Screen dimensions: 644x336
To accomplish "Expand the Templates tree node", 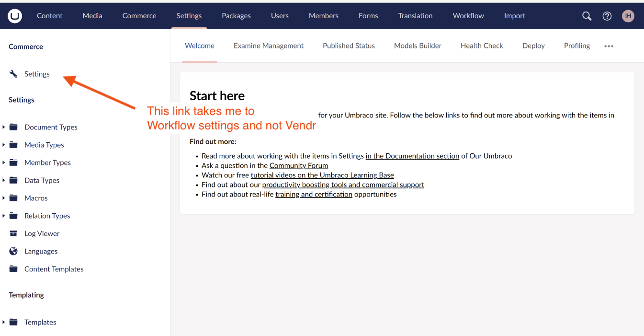I will click(x=4, y=322).
